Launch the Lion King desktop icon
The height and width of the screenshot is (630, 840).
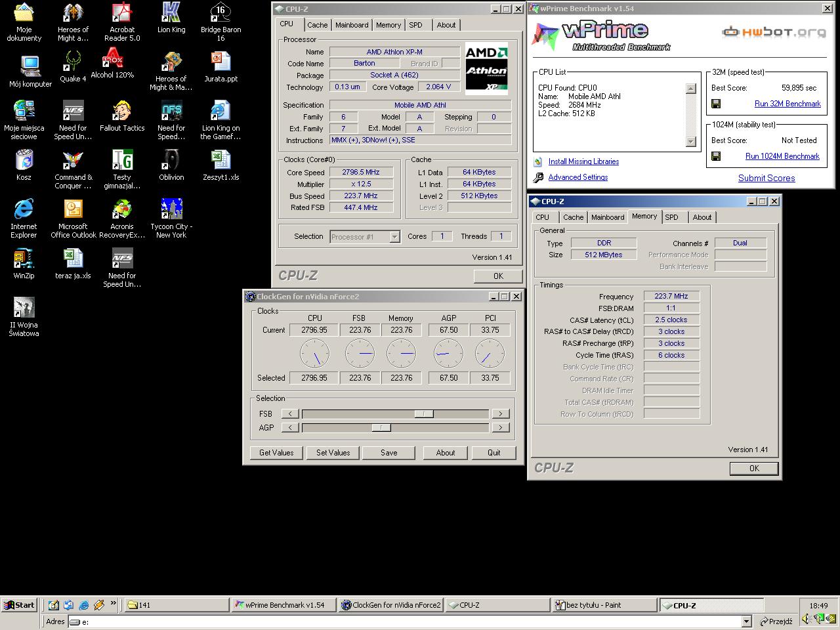(171, 18)
